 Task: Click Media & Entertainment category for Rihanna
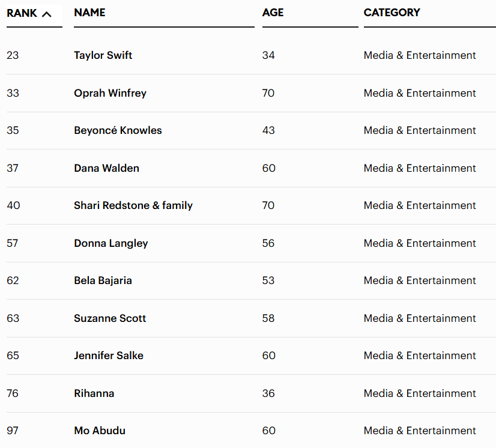(x=420, y=393)
